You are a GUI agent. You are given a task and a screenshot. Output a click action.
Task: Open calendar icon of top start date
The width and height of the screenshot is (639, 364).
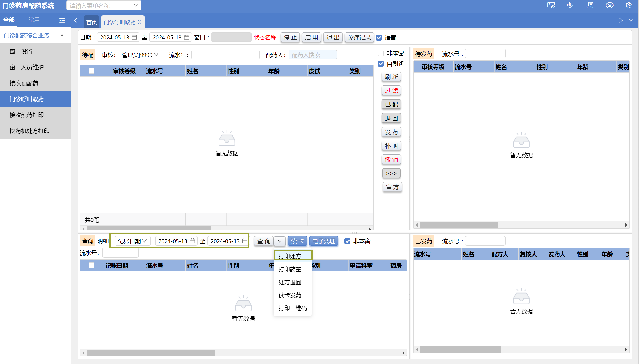tap(134, 37)
